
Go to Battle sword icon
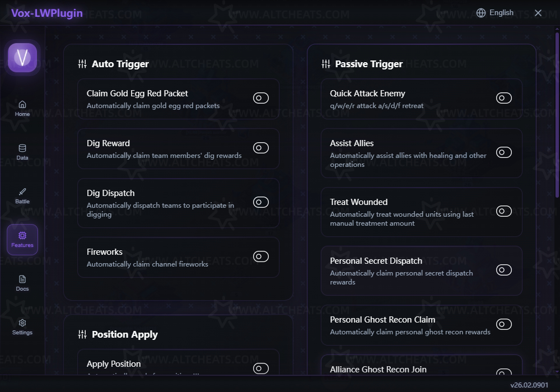coord(22,192)
